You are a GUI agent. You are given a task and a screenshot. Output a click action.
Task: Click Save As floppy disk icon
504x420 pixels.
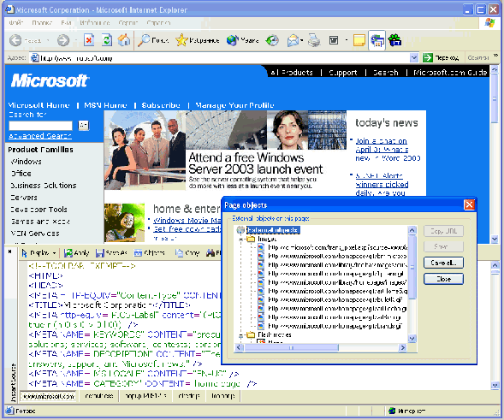tap(111, 253)
